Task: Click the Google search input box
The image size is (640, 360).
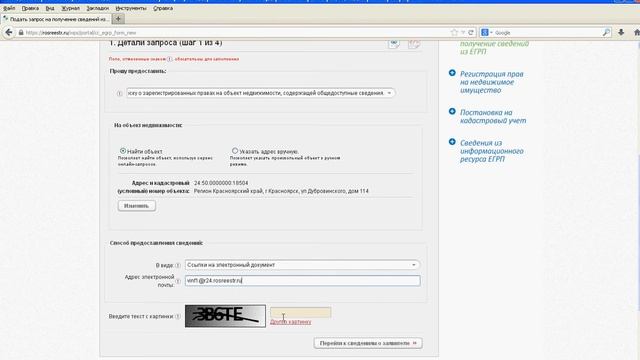Action: coord(547,32)
